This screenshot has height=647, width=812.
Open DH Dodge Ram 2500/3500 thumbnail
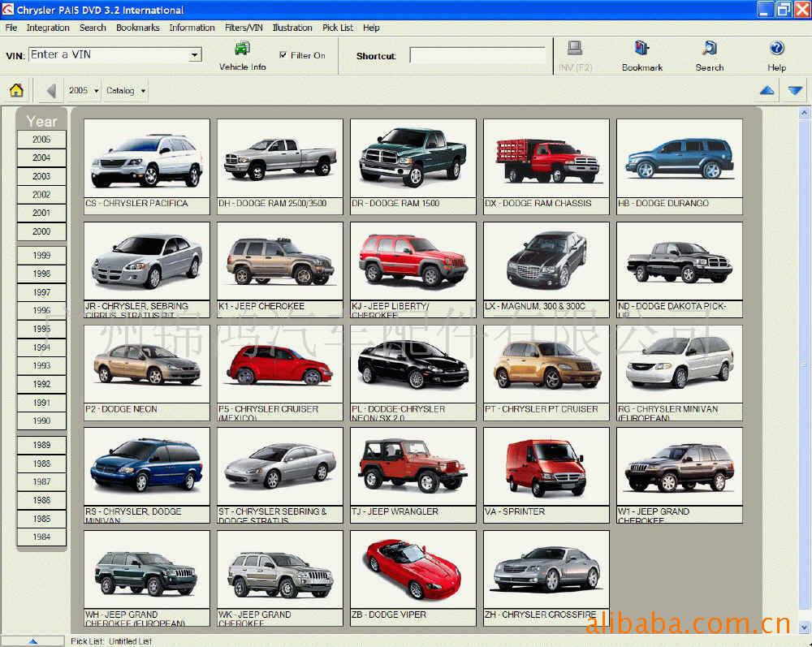[x=279, y=157]
